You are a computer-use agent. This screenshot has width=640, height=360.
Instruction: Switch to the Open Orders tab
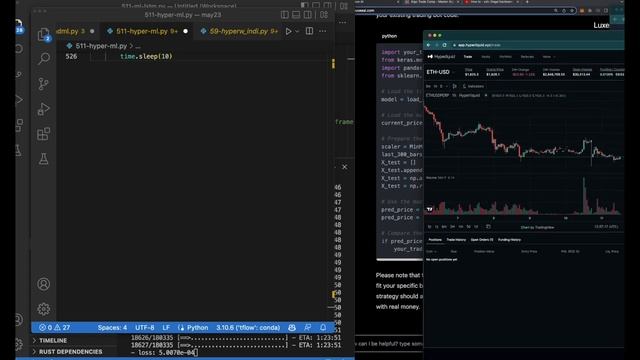click(x=482, y=240)
